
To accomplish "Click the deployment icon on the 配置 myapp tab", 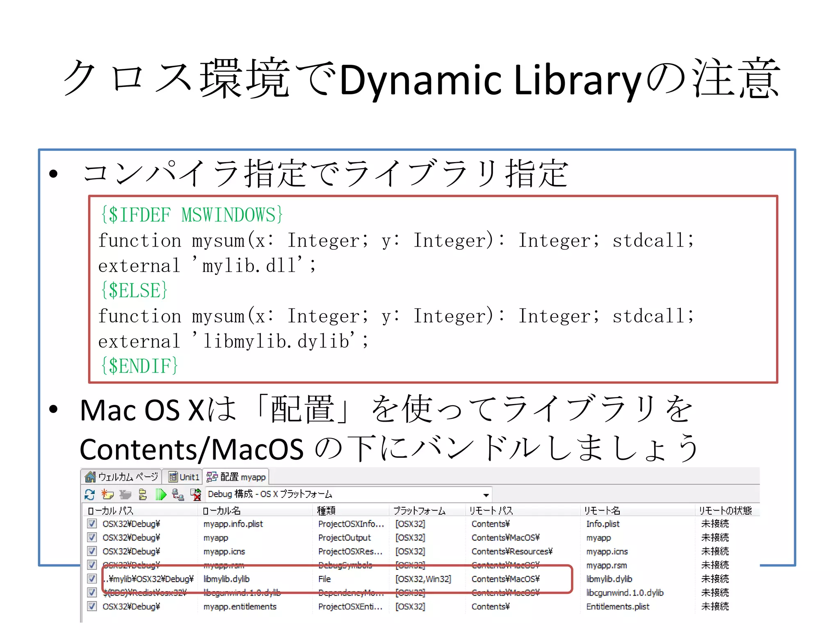I will [212, 477].
